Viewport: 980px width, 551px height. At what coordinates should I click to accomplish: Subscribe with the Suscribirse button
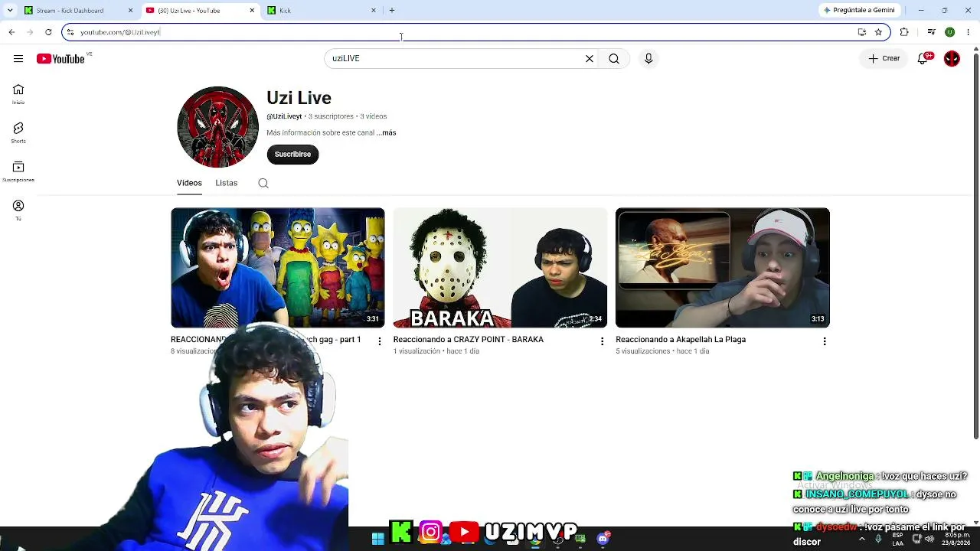pos(292,155)
